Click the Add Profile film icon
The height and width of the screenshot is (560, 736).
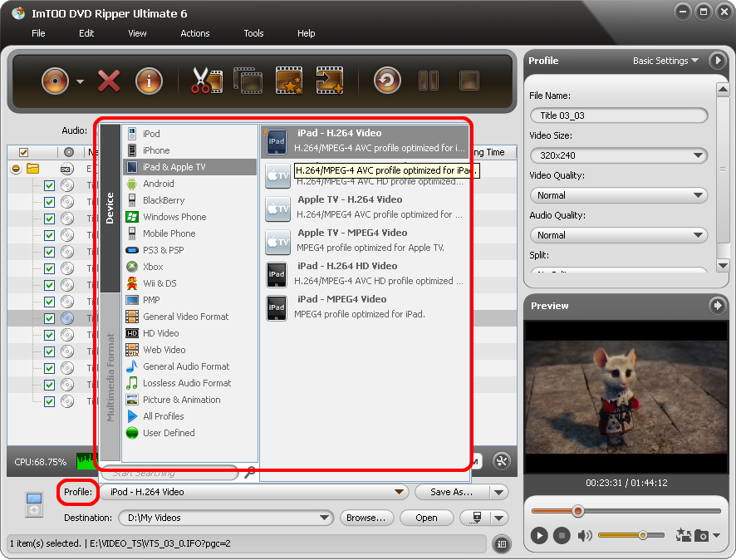point(330,81)
